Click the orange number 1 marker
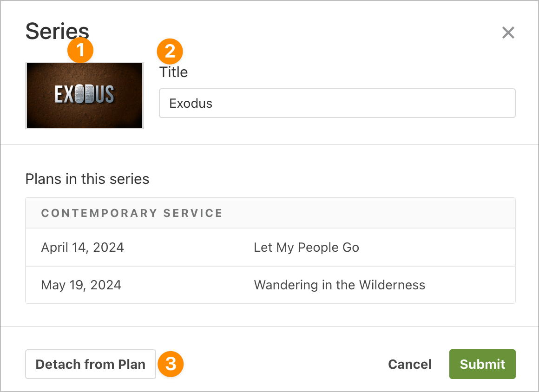This screenshot has width=539, height=392. tap(80, 50)
